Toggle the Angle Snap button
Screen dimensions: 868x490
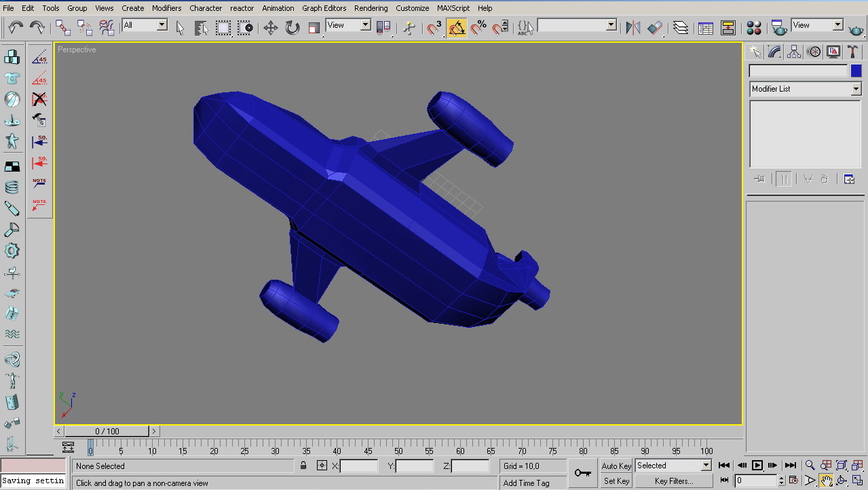(457, 28)
